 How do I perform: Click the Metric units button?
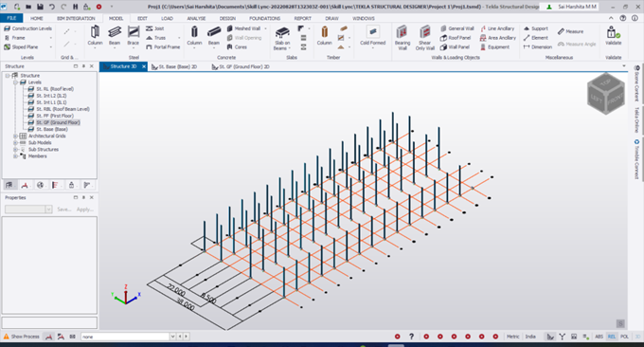[512, 337]
